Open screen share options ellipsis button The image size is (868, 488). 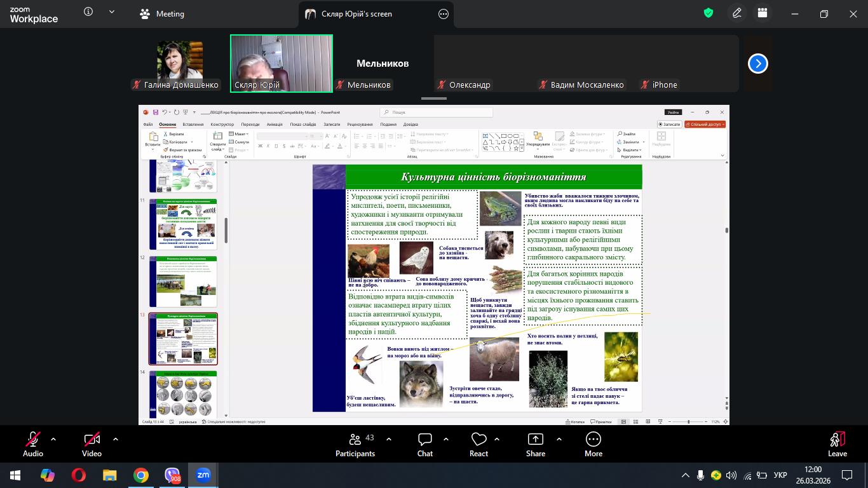tap(444, 14)
